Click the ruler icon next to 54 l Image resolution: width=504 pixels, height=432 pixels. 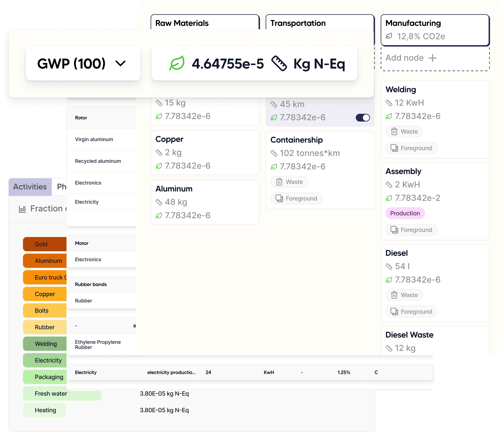[x=389, y=267]
